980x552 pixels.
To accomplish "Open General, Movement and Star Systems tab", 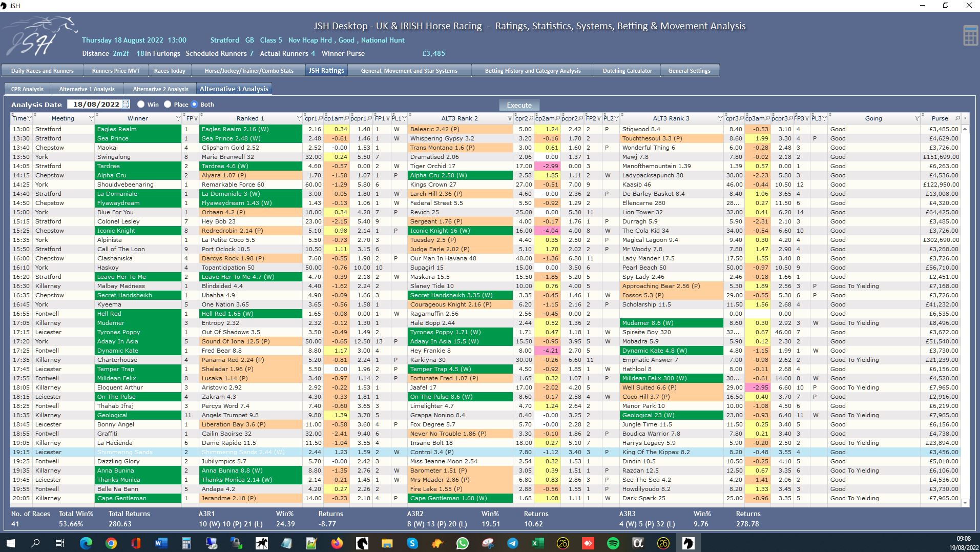I will pos(409,71).
